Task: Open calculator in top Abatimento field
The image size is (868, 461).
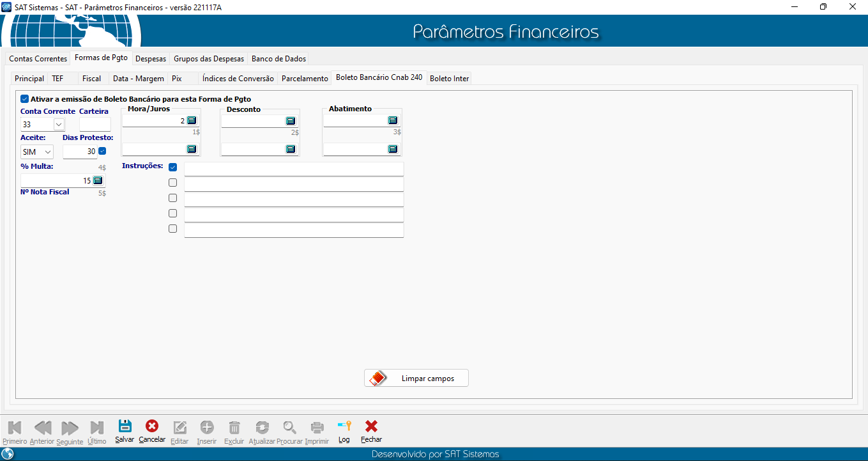Action: click(x=393, y=120)
